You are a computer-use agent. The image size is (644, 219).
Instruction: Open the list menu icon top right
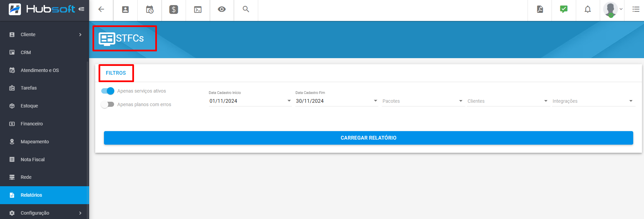636,9
